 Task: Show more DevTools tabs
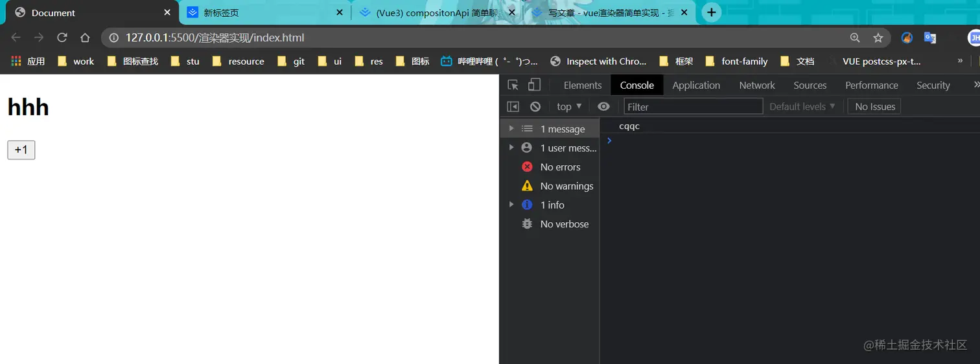point(976,85)
